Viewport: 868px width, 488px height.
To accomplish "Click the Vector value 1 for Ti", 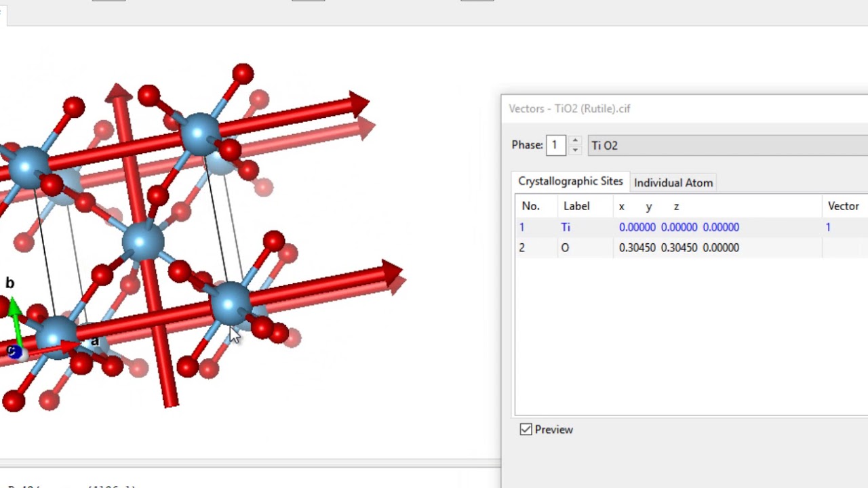I will click(x=828, y=228).
